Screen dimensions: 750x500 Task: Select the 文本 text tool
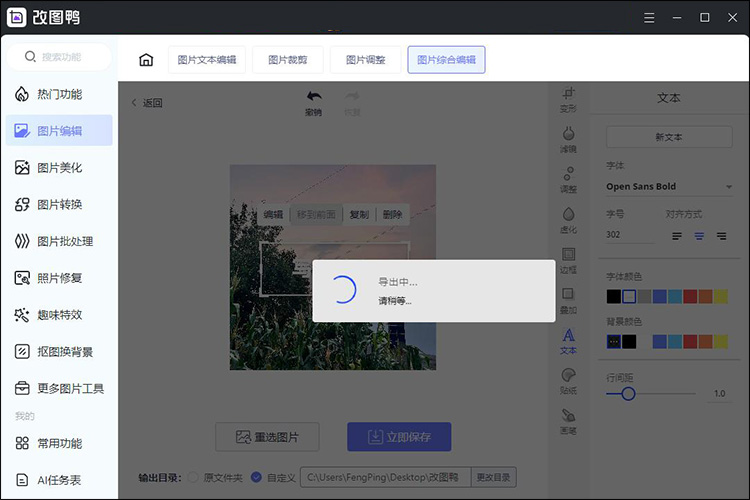pos(568,341)
